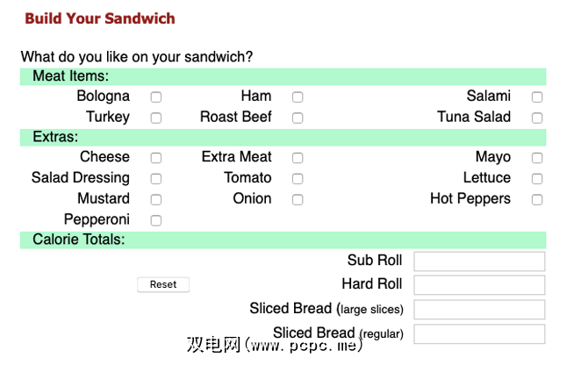Focus the Hard Roll calorie field
Image resolution: width=588 pixels, height=365 pixels.
point(479,285)
